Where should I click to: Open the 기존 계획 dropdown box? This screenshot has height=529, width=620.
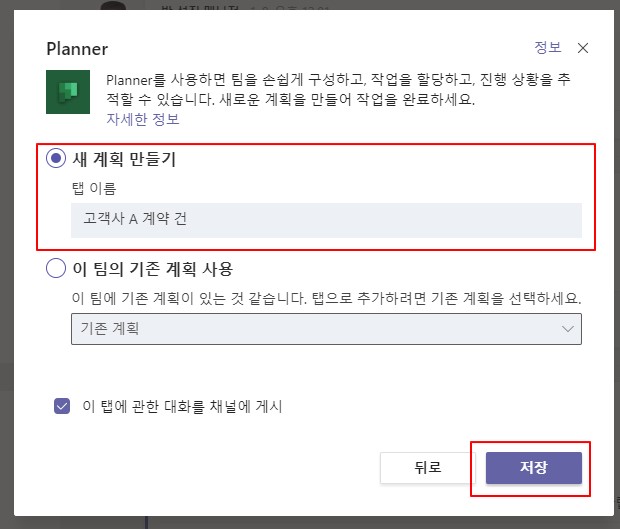326,329
